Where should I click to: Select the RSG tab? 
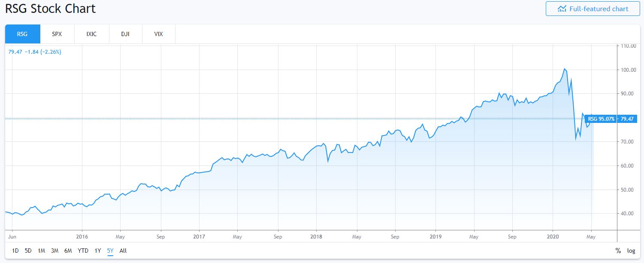tap(22, 34)
